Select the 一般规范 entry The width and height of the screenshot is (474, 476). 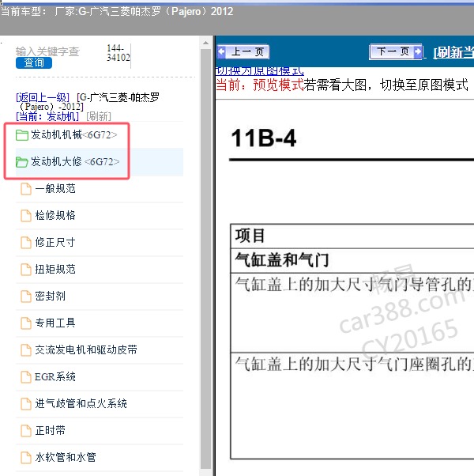pos(55,188)
